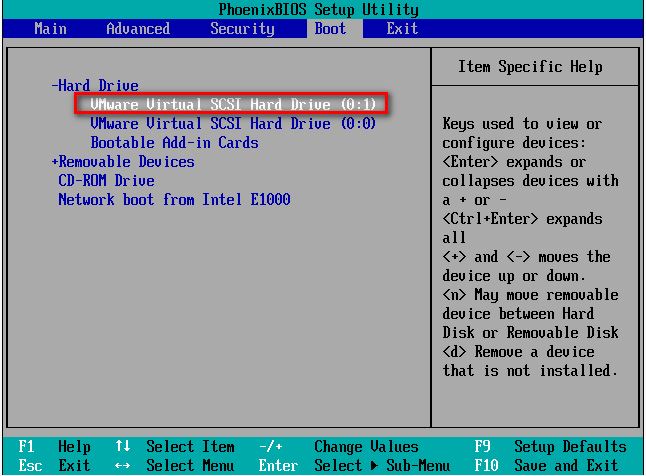Select Network boot from Intel E1000

[x=174, y=199]
